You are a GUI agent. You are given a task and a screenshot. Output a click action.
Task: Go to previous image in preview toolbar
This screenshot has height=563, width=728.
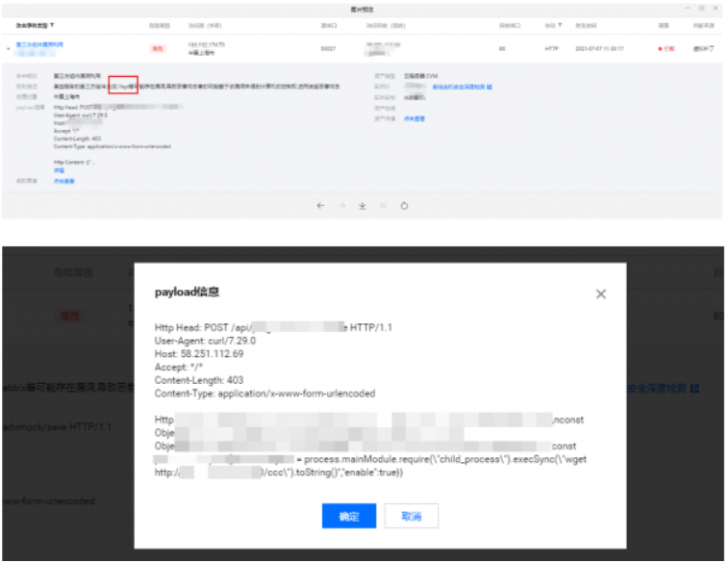pyautogui.click(x=320, y=205)
